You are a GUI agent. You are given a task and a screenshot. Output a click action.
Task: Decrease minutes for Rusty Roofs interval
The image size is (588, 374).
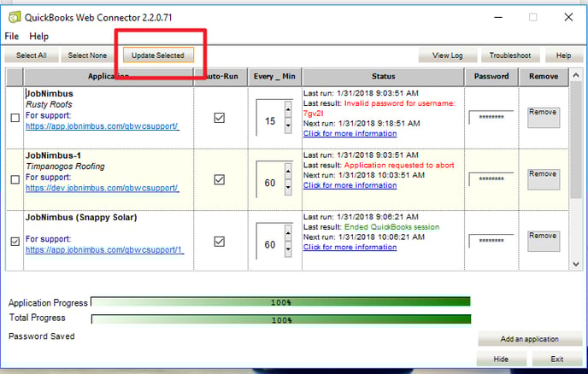[288, 126]
